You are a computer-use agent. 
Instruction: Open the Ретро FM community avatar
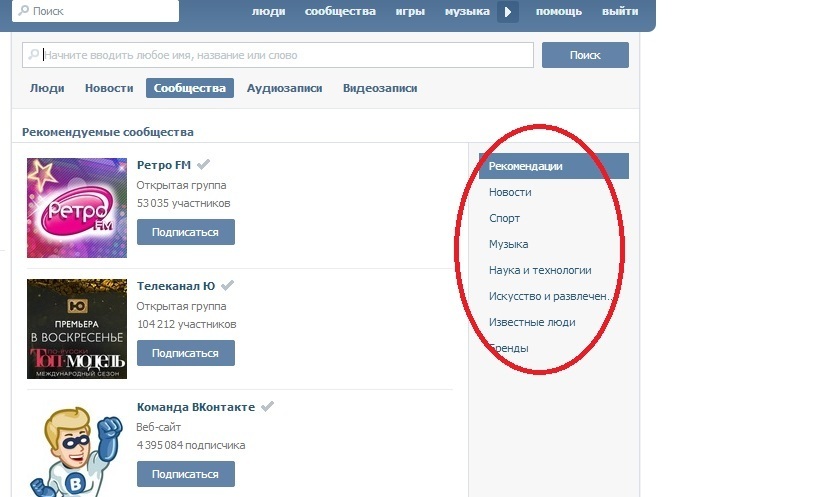(77, 208)
